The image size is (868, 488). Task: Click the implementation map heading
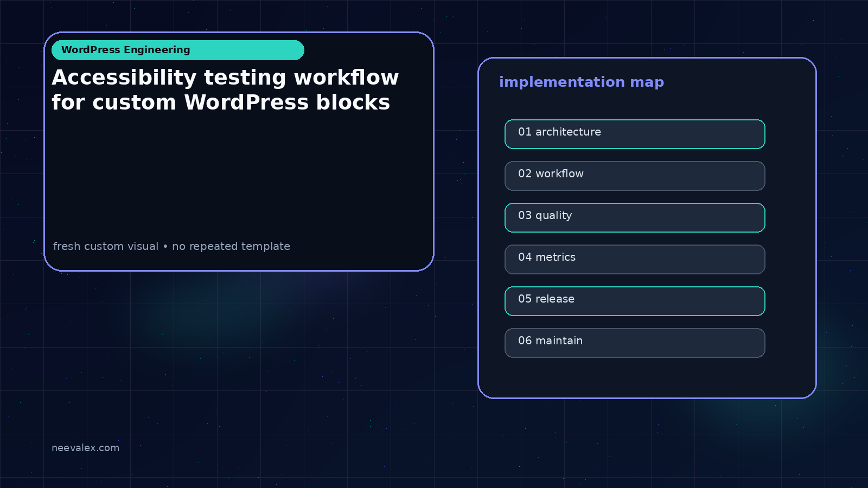click(x=582, y=82)
